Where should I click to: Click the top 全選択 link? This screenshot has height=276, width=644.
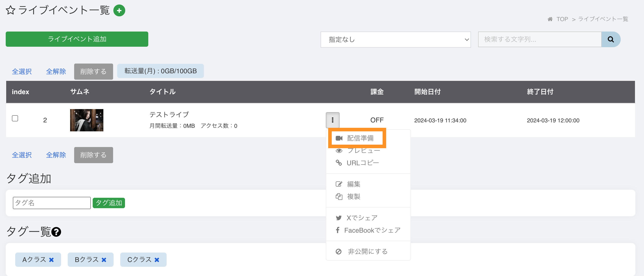[x=22, y=72]
